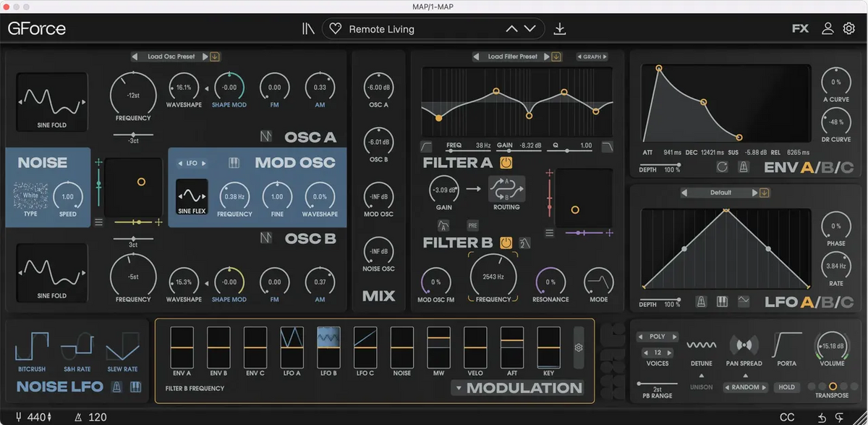Toggle the OSC B noise N switch

pyautogui.click(x=266, y=237)
